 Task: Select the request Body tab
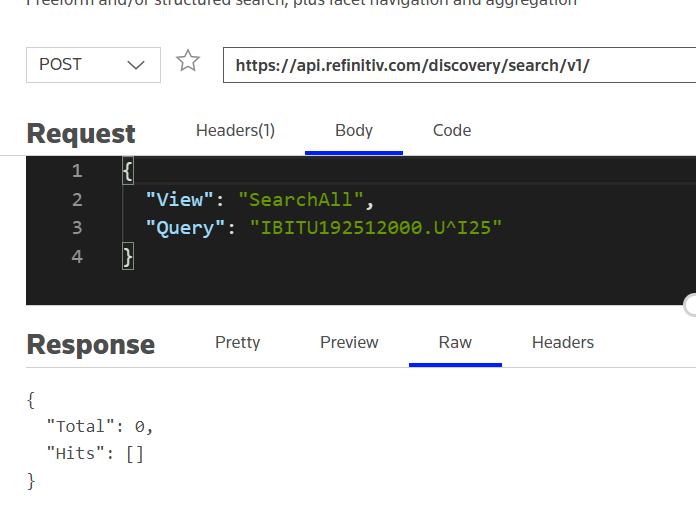[x=354, y=131]
